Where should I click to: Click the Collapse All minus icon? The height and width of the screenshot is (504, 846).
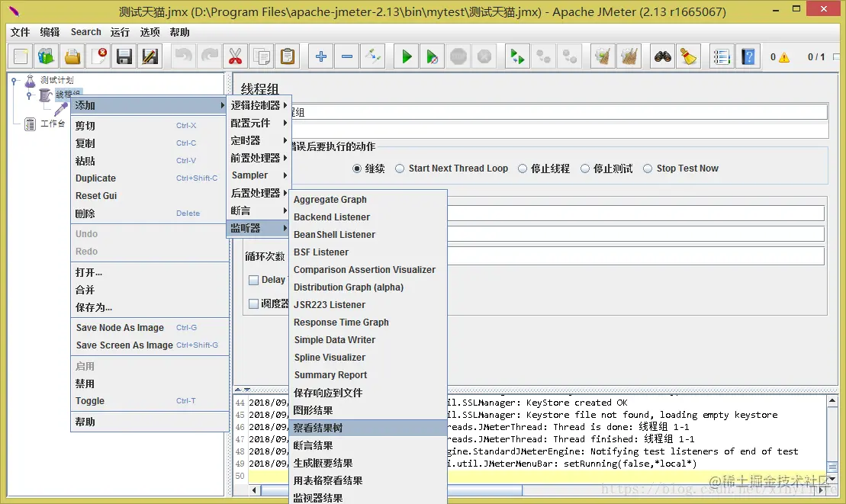(x=347, y=56)
